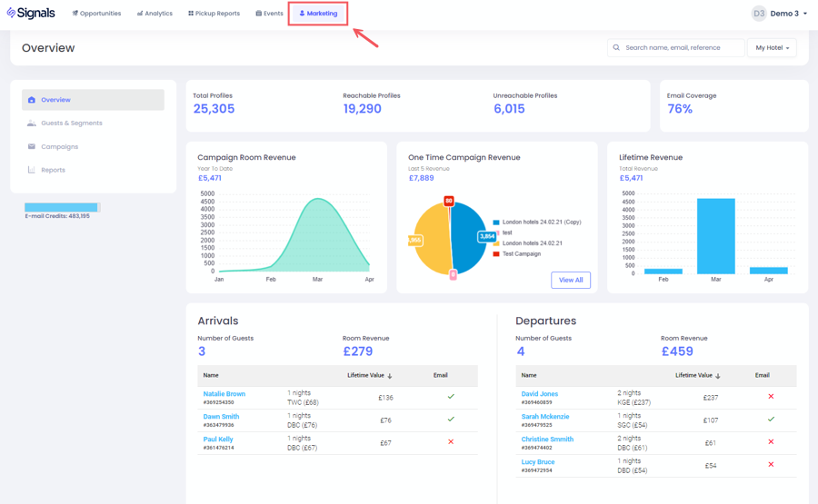Open the My Hotel dropdown
Screen dimensions: 818x504
click(x=772, y=48)
